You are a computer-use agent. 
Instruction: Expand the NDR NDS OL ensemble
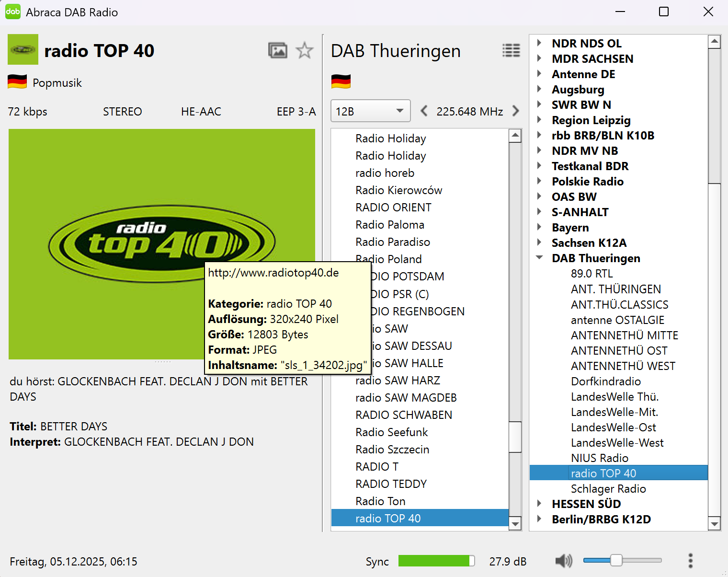(539, 43)
